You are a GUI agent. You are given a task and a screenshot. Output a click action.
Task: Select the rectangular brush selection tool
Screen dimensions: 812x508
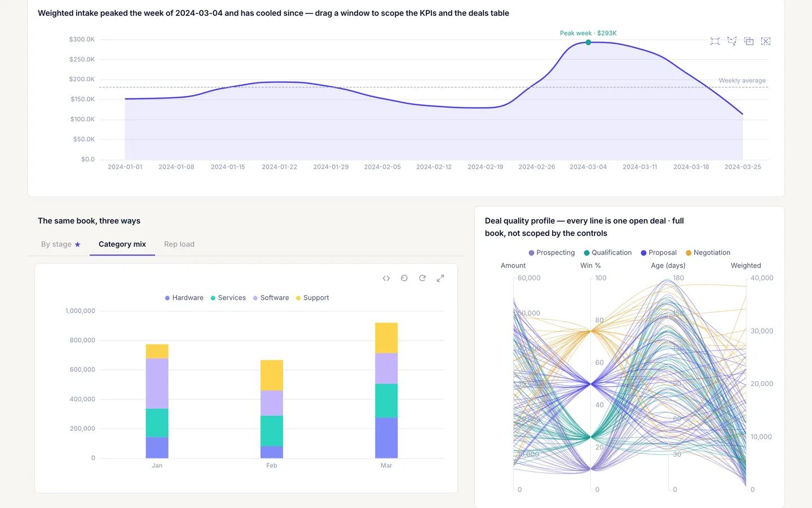pos(715,41)
